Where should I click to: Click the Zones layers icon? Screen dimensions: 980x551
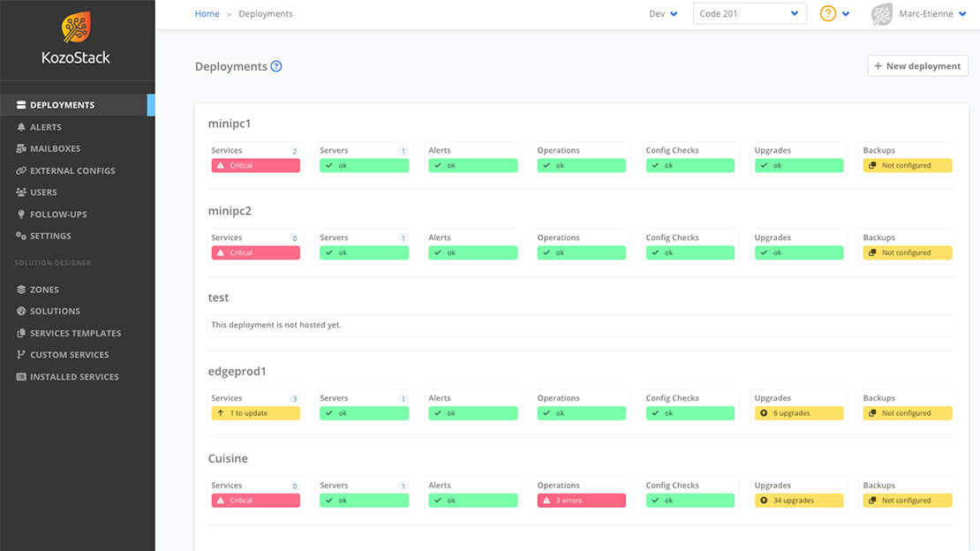pos(21,290)
